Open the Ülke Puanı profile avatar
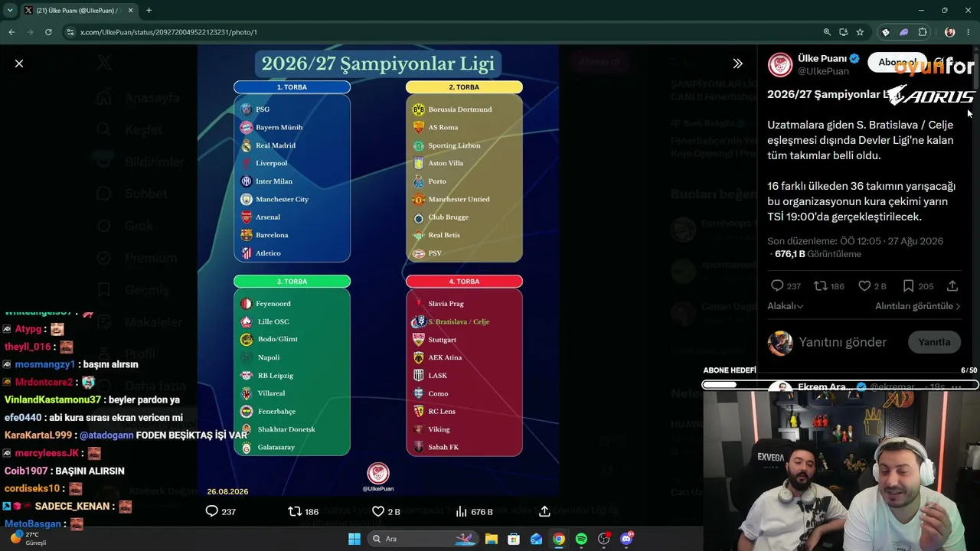The width and height of the screenshot is (980, 551). [x=780, y=64]
